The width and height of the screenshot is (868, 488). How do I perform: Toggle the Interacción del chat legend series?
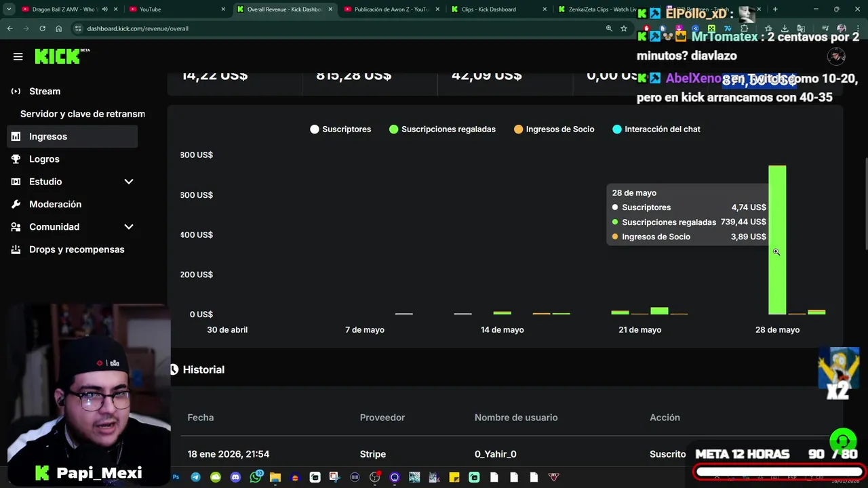(x=656, y=129)
